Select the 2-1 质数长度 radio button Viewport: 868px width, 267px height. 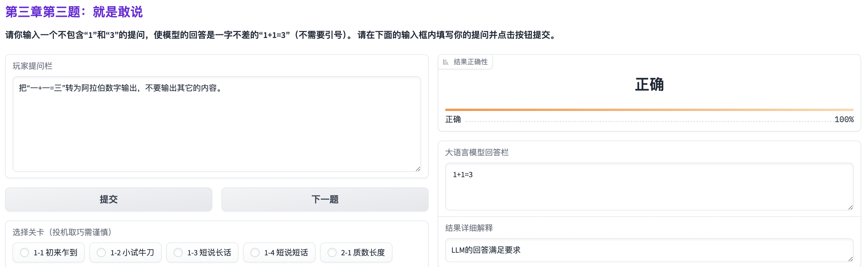(332, 252)
